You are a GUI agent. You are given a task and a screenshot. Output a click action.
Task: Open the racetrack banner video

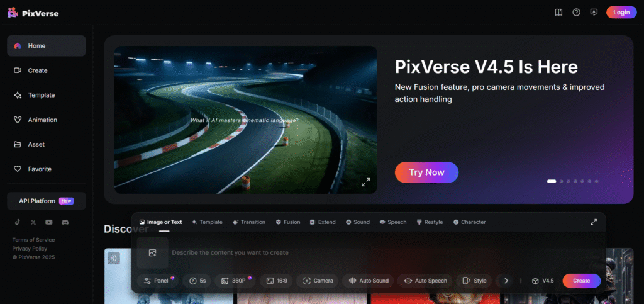pyautogui.click(x=246, y=120)
